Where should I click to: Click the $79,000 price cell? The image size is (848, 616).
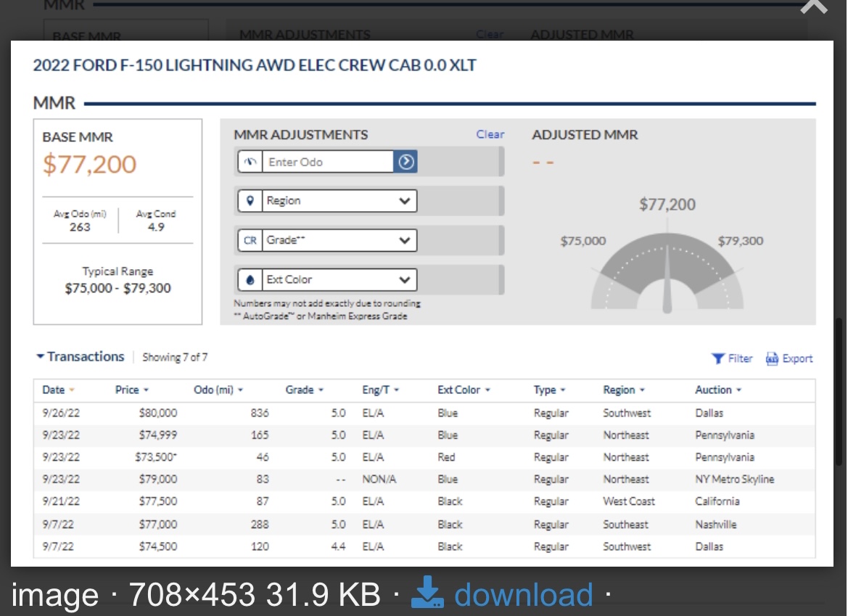(158, 480)
